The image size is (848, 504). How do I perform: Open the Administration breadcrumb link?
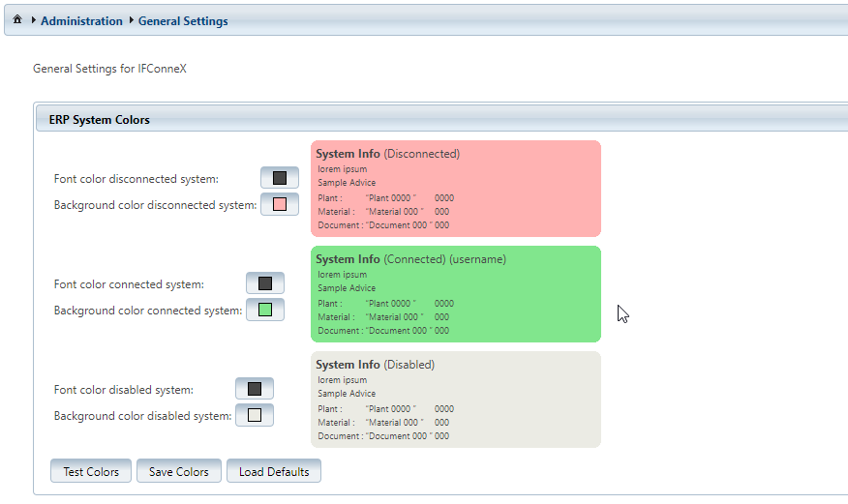[81, 21]
